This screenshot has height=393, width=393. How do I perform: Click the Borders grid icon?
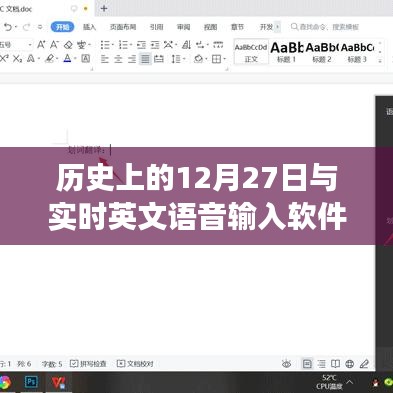point(217,59)
